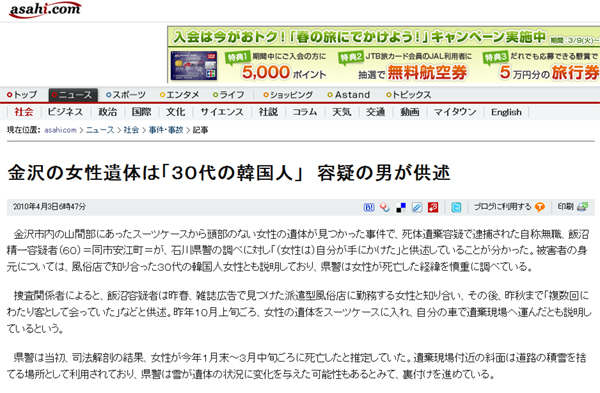Select 動画 in sub-navigation
The image size is (600, 393).
click(409, 112)
